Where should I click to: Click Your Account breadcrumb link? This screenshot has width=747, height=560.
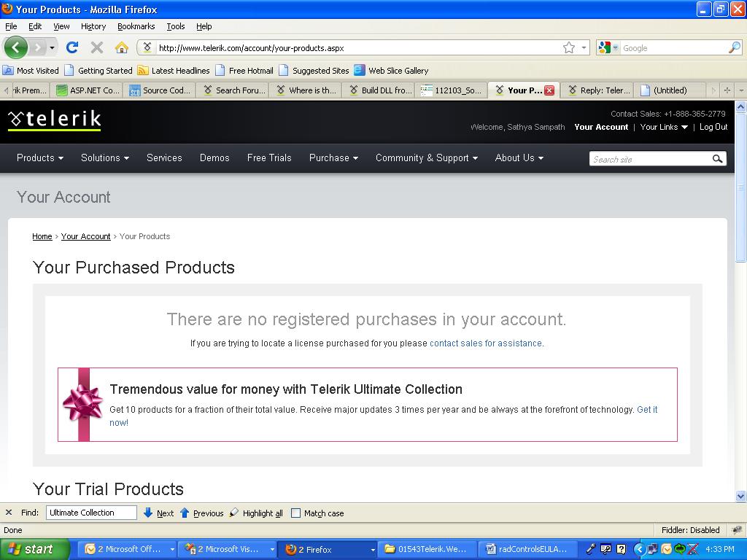[86, 236]
